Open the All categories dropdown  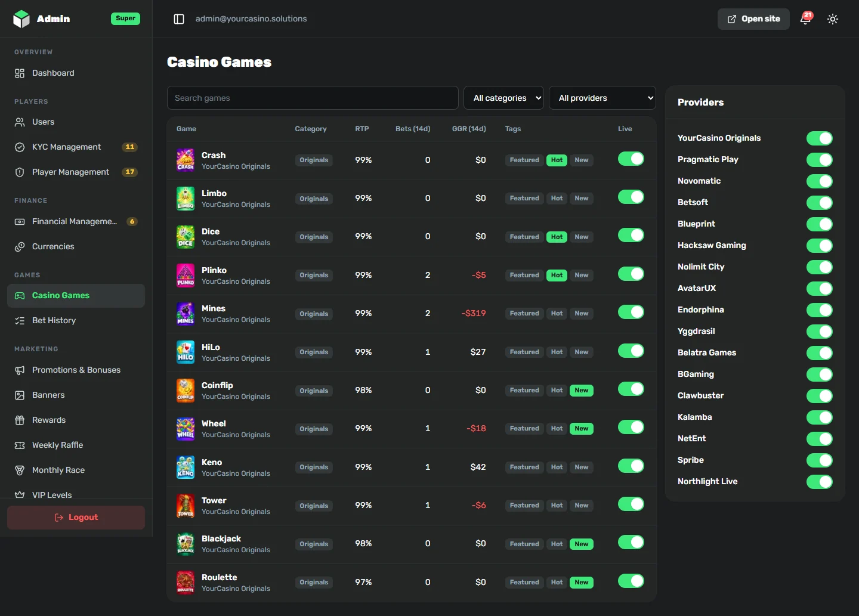coord(503,98)
